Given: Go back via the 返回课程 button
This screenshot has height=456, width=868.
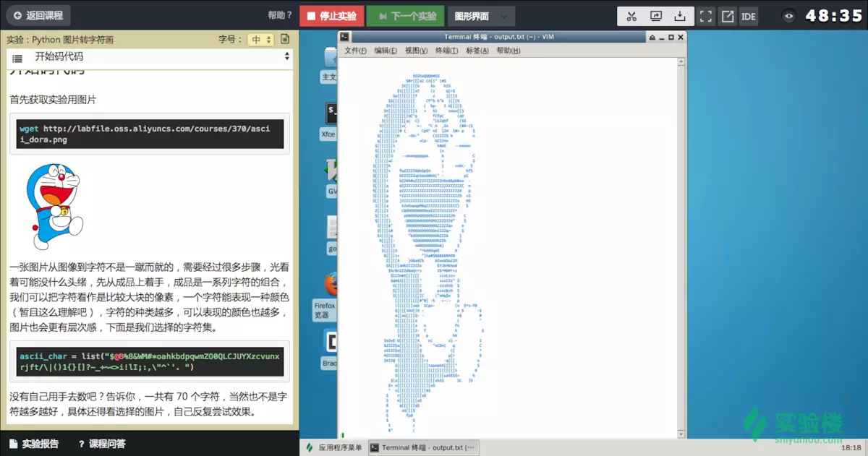Looking at the screenshot, I should [38, 15].
